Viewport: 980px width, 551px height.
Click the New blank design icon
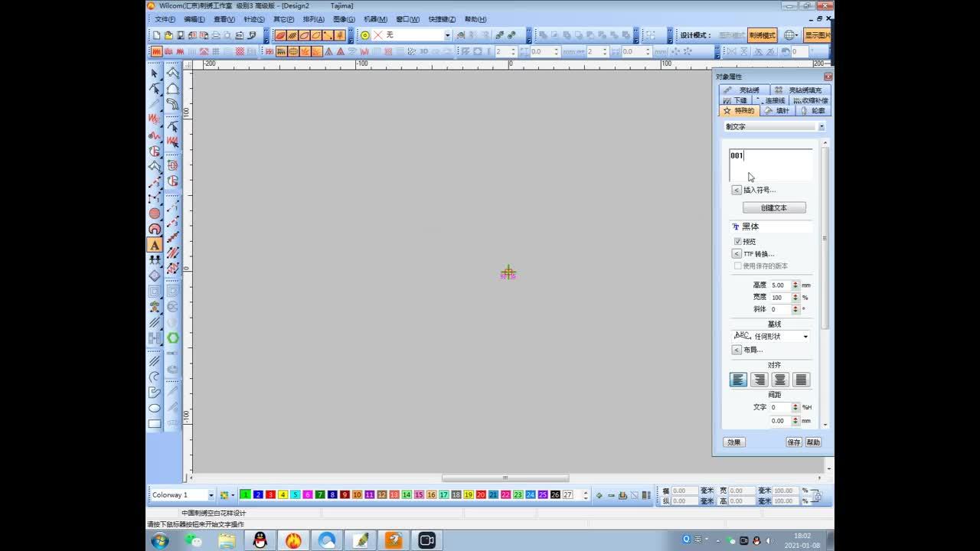click(x=157, y=35)
